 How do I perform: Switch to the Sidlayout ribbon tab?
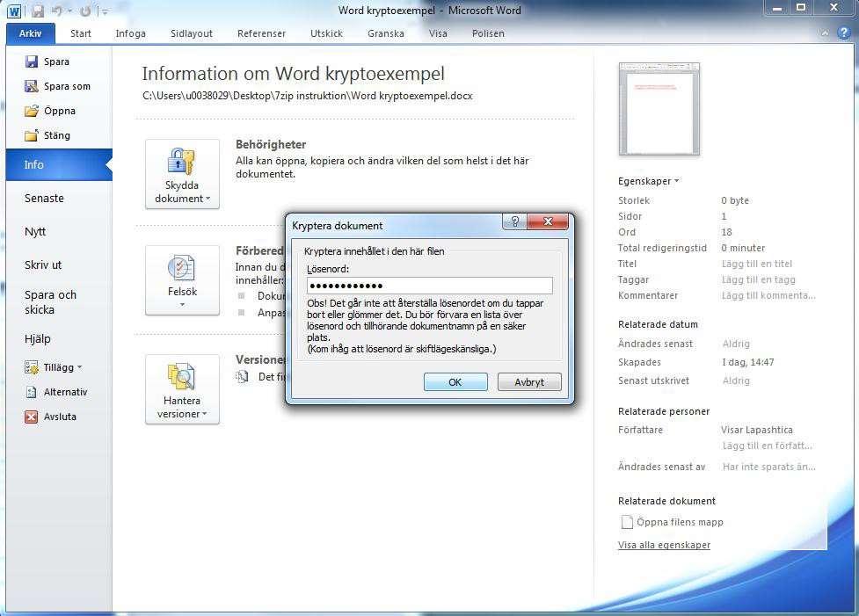click(x=191, y=33)
